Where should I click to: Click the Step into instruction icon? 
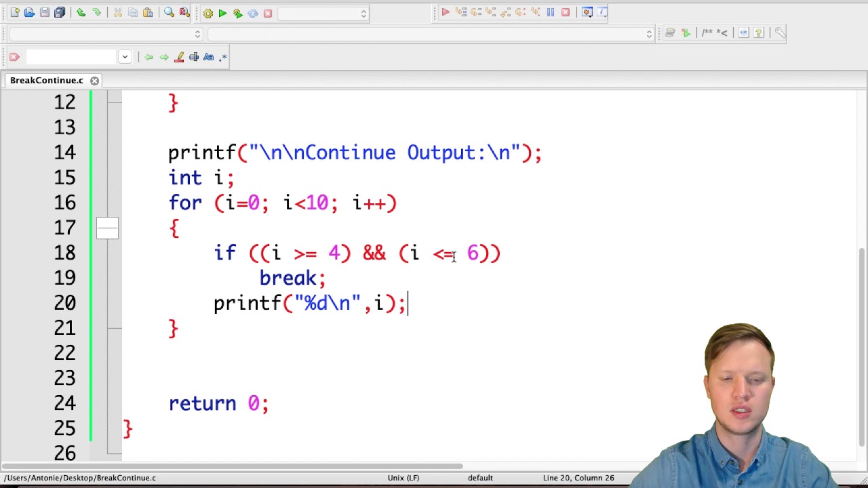tap(535, 12)
